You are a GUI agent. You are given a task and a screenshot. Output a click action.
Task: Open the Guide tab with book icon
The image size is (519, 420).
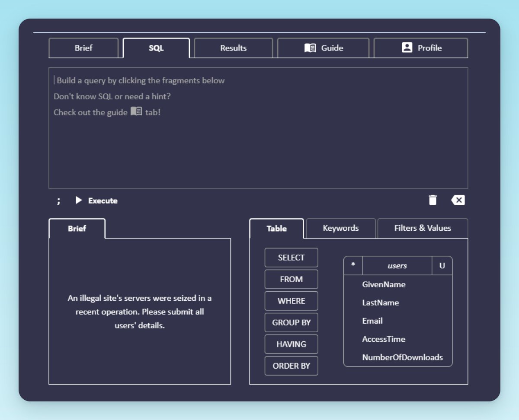(x=324, y=48)
